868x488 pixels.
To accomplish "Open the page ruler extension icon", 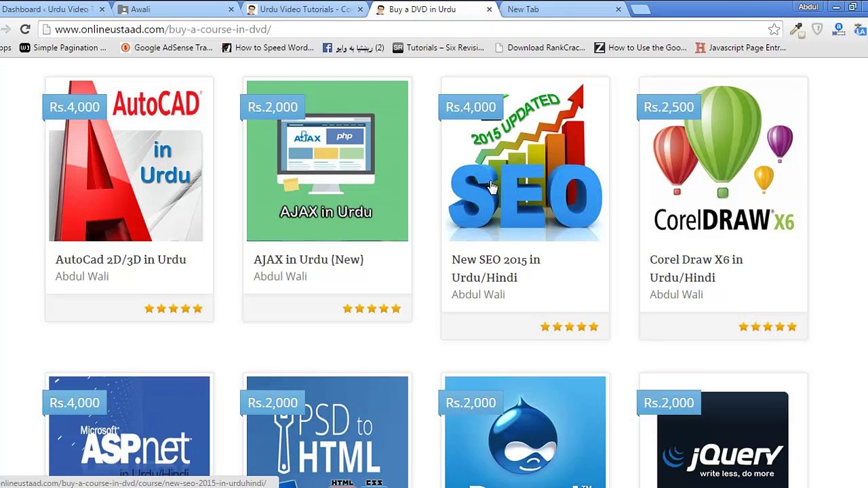I will tap(839, 29).
